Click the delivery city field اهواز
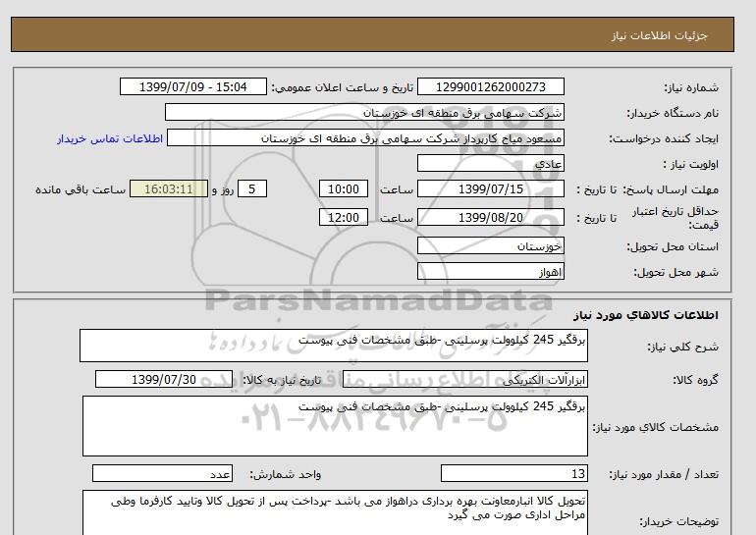The height and width of the screenshot is (535, 756). point(490,271)
